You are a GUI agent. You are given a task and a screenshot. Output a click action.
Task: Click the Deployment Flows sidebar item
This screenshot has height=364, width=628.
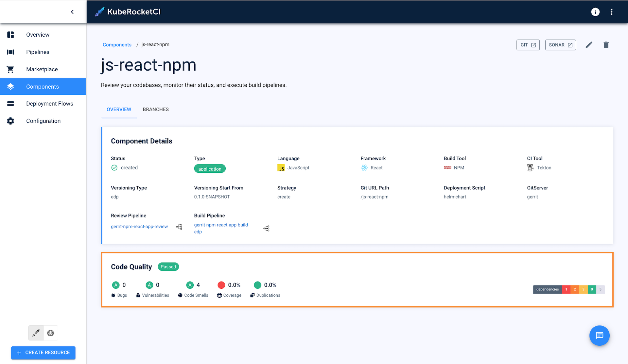coord(49,104)
